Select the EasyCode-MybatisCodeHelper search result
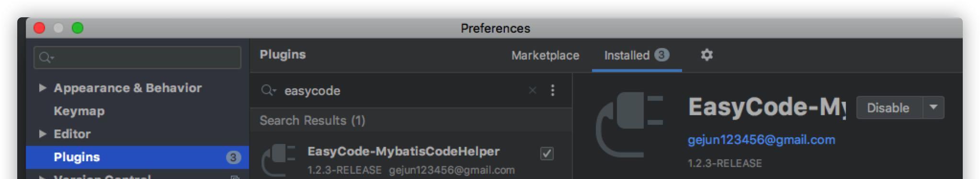The image size is (980, 179). coord(411,160)
